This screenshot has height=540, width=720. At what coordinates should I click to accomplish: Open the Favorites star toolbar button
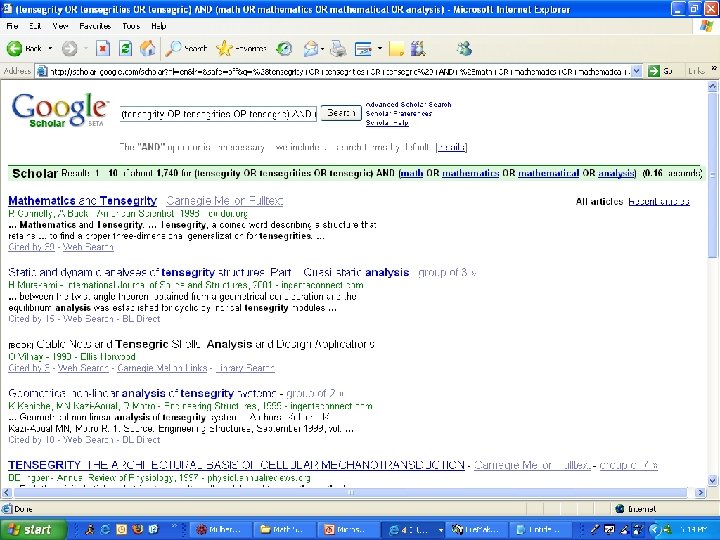pos(242,48)
